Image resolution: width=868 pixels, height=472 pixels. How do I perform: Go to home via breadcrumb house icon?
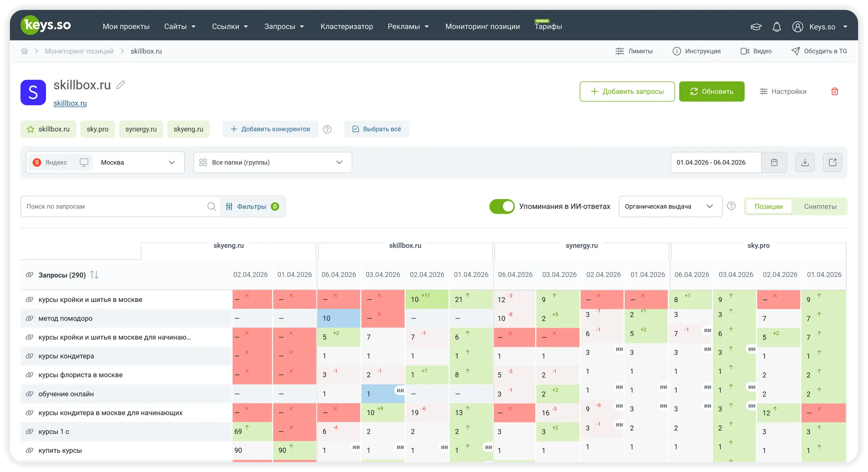pos(25,51)
